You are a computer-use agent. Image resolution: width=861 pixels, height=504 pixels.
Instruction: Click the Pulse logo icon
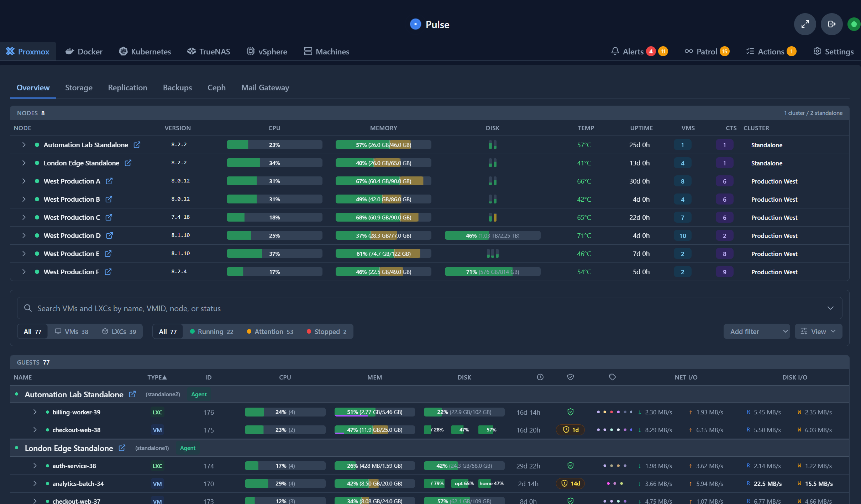pyautogui.click(x=415, y=24)
